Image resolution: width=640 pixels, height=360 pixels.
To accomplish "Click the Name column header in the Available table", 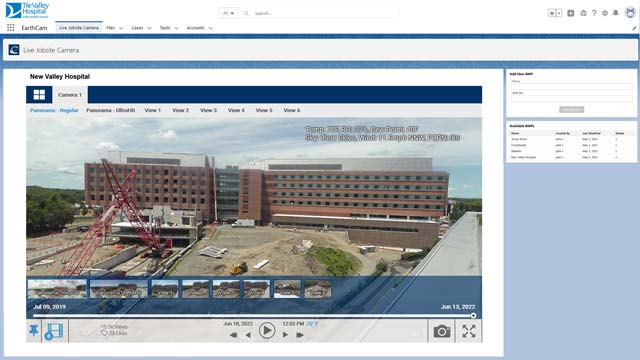I will 515,133.
